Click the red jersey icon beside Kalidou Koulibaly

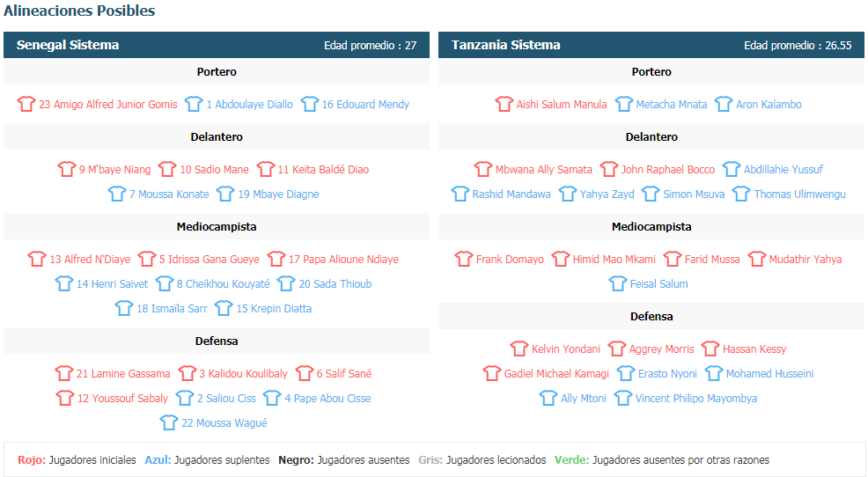pos(188,373)
